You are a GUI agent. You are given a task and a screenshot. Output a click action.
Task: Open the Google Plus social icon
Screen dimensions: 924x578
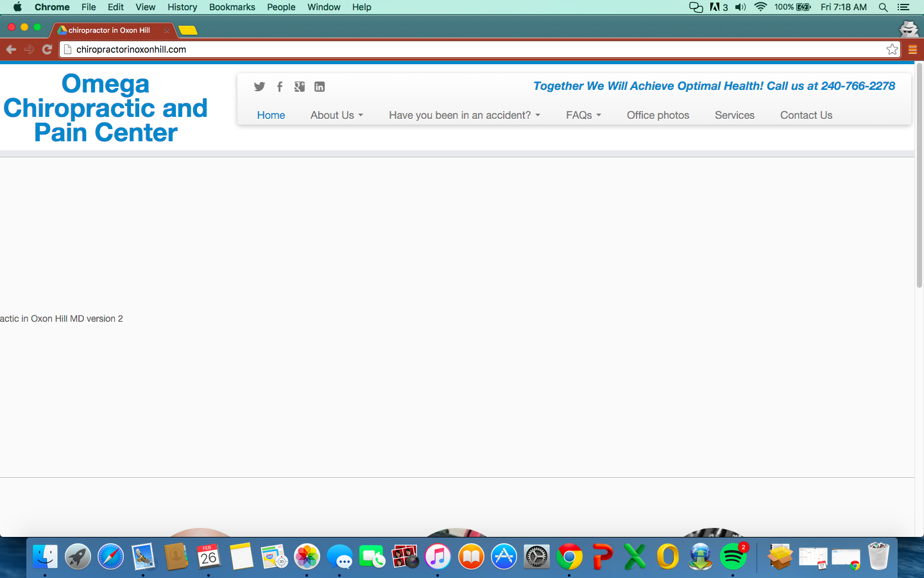(x=300, y=87)
